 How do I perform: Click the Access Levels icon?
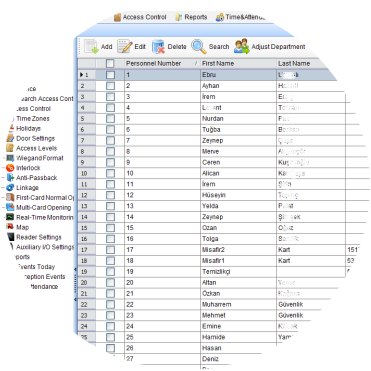tap(10, 148)
